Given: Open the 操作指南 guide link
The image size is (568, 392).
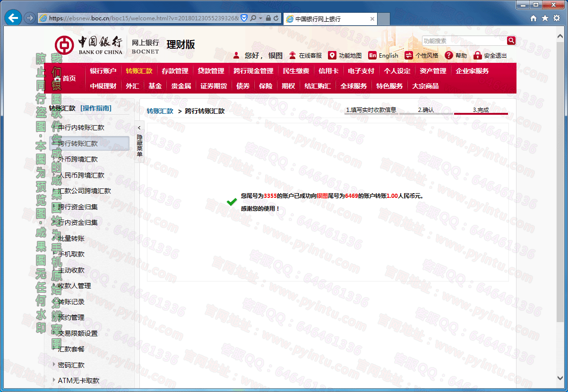Looking at the screenshot, I should point(96,108).
